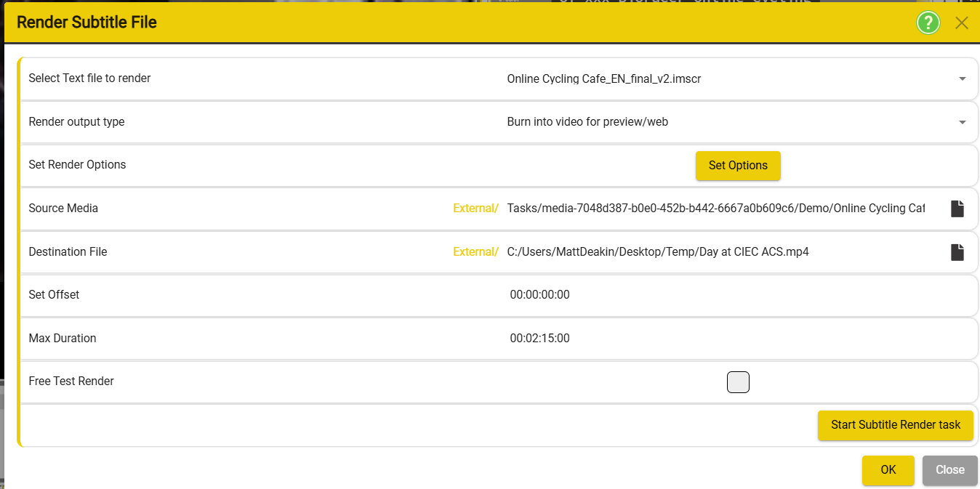
Task: Click the grey Close button
Action: coord(949,470)
